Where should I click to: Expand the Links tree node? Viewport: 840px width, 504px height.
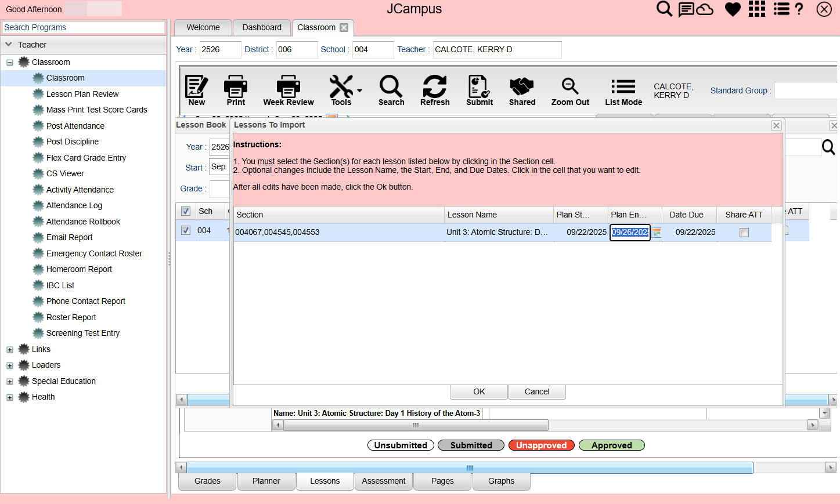click(x=10, y=350)
